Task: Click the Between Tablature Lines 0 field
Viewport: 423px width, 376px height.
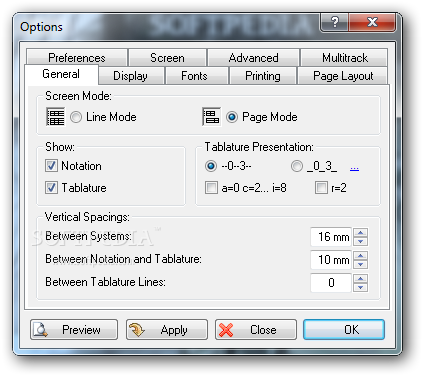Action: point(331,283)
